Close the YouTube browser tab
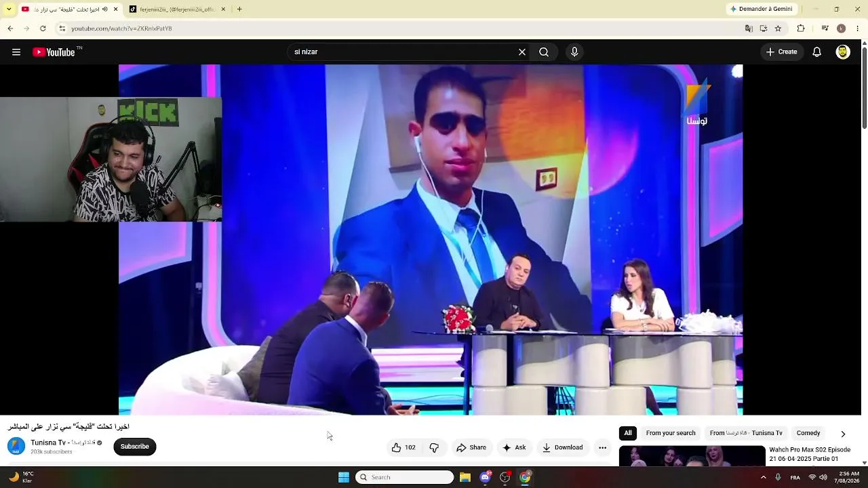This screenshot has height=488, width=868. [x=115, y=9]
